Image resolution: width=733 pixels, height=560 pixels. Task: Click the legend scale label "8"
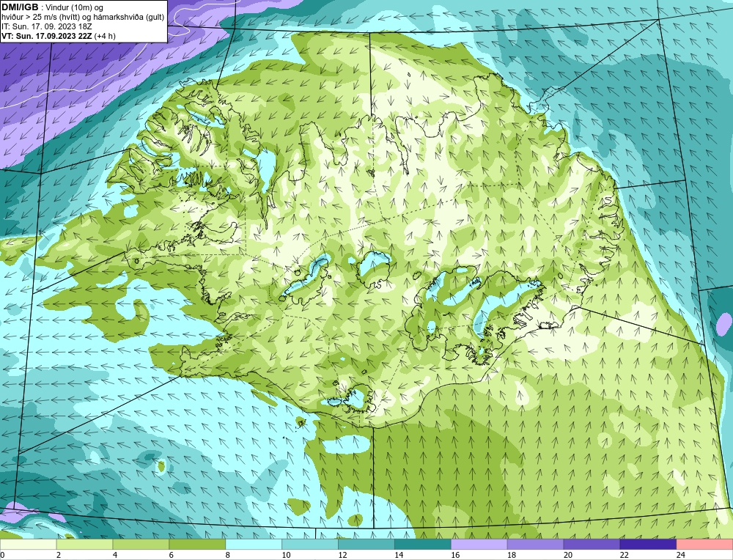pyautogui.click(x=228, y=555)
